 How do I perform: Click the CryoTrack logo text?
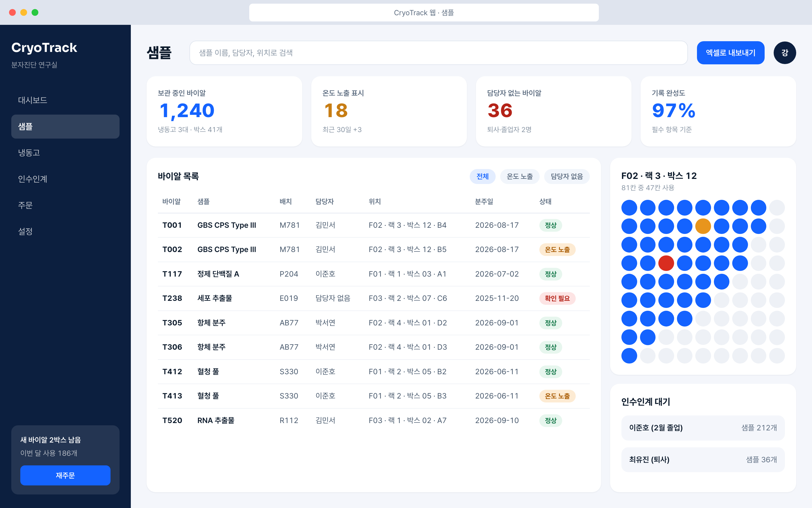pyautogui.click(x=44, y=48)
